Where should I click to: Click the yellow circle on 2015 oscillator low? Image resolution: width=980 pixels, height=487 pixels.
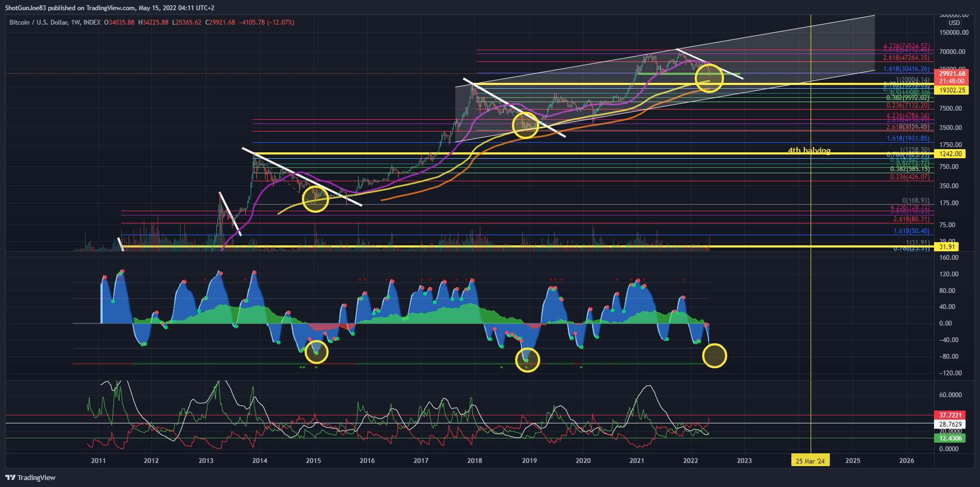316,352
